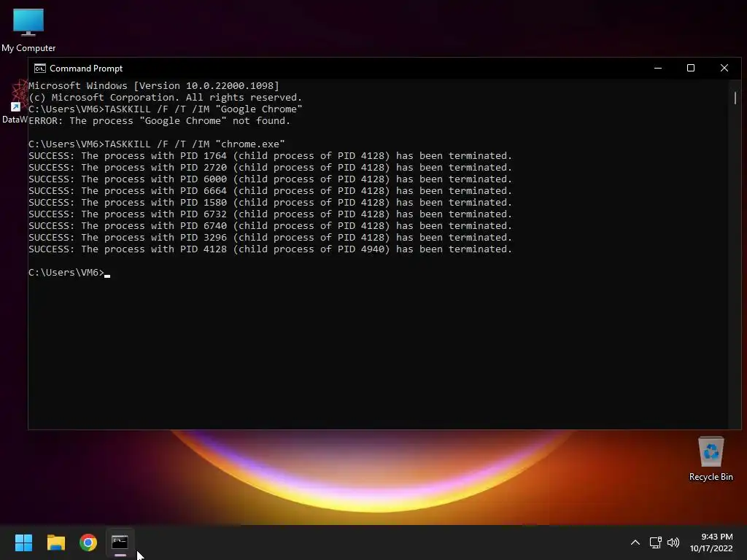Click the ERROR process not found line
747x560 pixels.
160,120
